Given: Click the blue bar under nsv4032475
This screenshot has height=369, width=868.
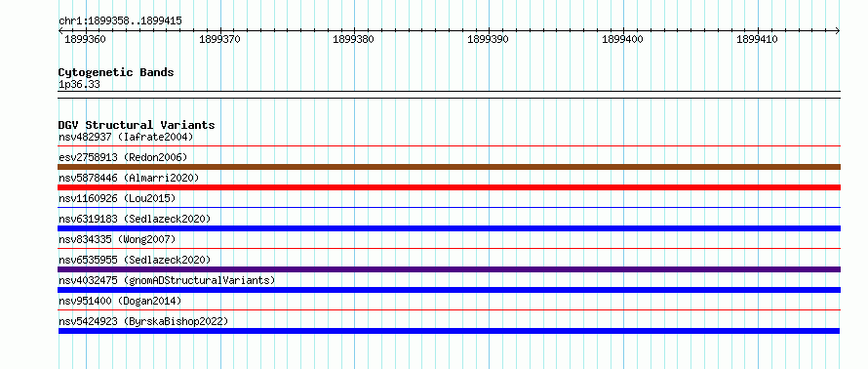Looking at the screenshot, I should coord(449,290).
